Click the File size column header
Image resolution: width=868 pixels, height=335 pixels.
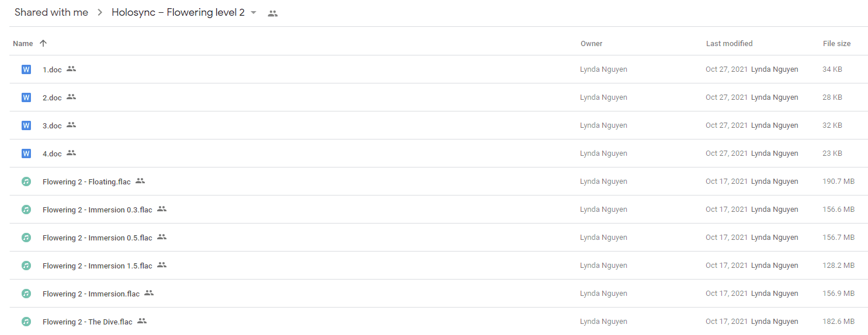[x=836, y=44]
